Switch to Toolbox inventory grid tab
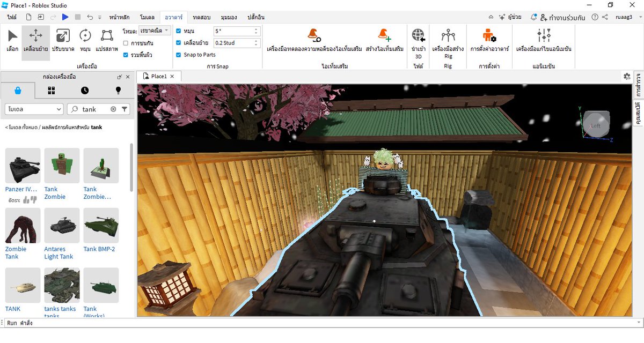The width and height of the screenshot is (644, 343). click(x=51, y=91)
